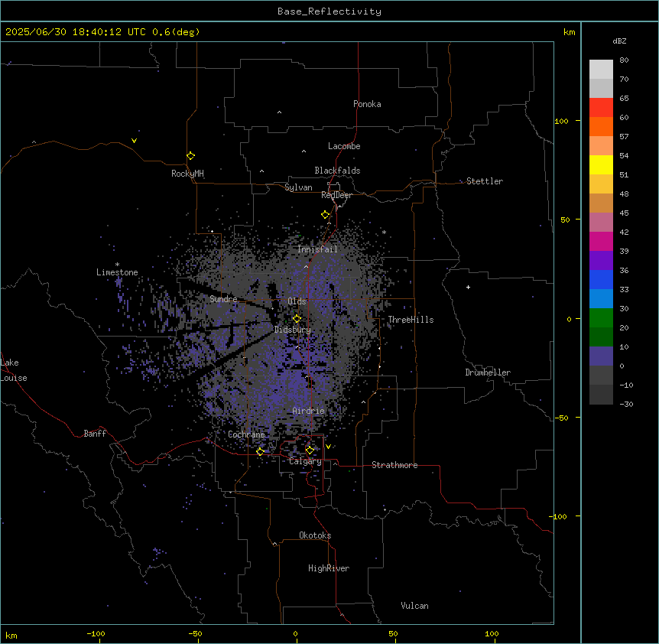Select the yellow diamond radar marker near Olds

[297, 319]
